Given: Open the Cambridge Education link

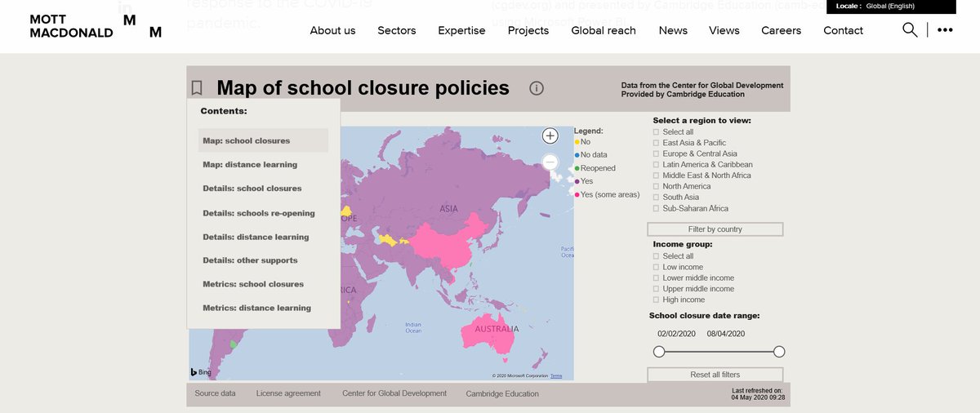Looking at the screenshot, I should click(502, 394).
